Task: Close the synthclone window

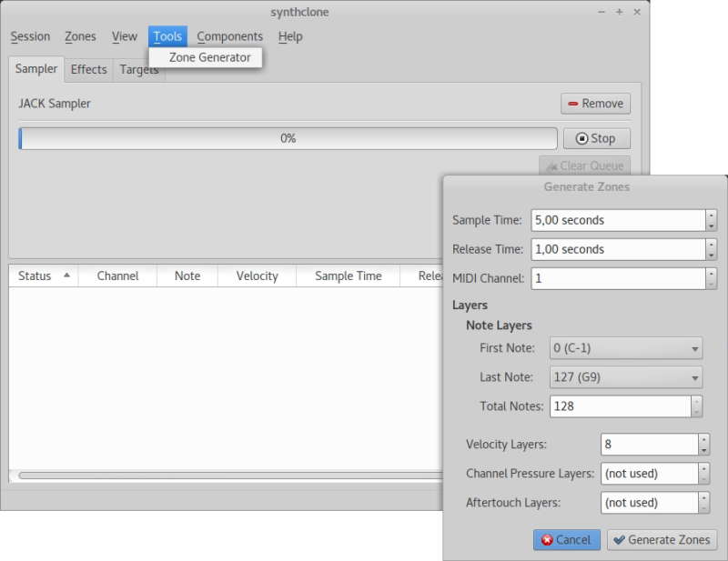Action: [637, 13]
